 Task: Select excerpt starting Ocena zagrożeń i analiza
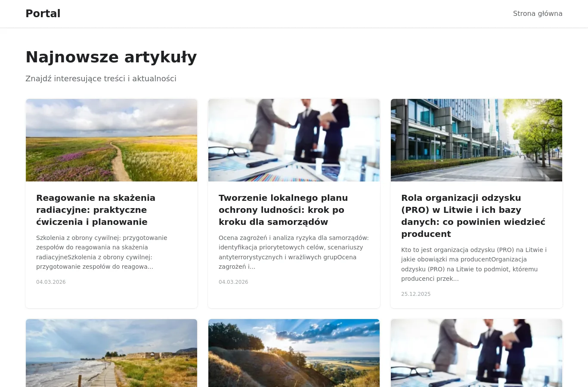(294, 252)
